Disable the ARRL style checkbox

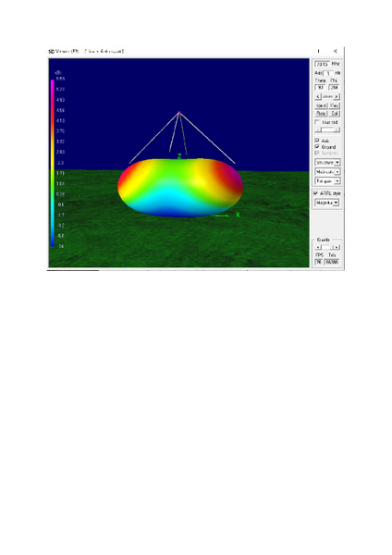(x=316, y=193)
